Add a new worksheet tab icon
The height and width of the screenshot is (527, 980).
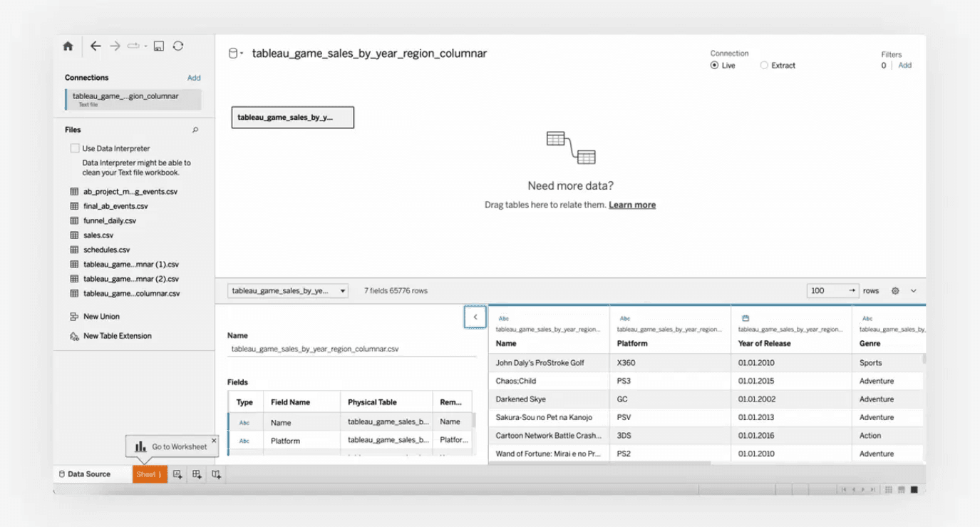[x=177, y=474]
